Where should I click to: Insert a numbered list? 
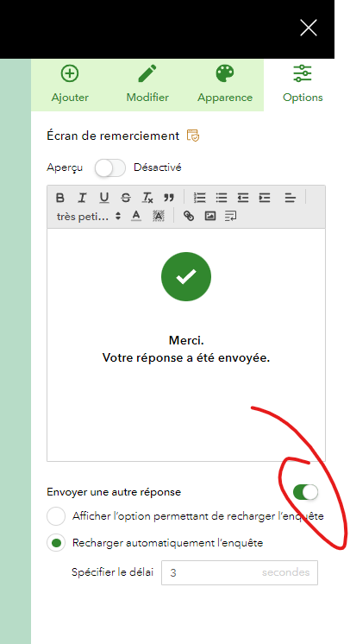[x=200, y=198]
